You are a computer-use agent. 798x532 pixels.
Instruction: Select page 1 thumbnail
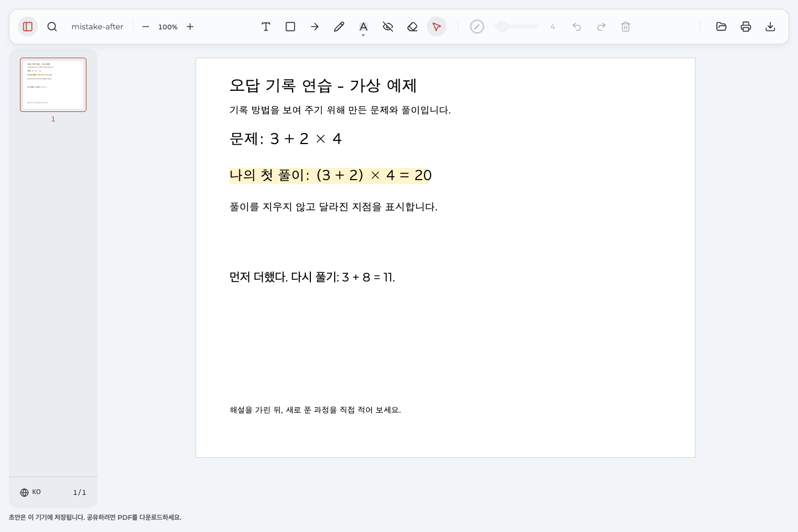click(53, 85)
